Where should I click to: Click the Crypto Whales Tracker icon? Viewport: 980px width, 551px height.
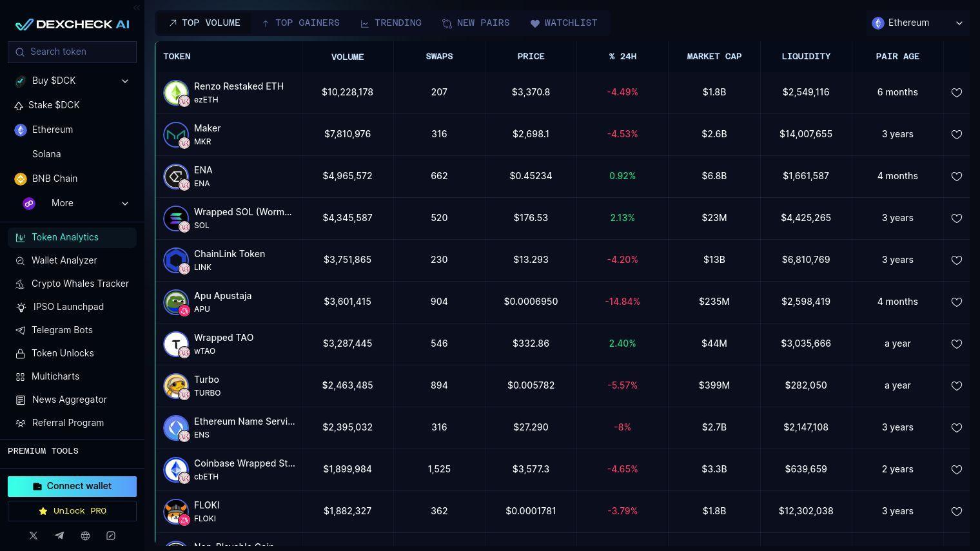[20, 284]
